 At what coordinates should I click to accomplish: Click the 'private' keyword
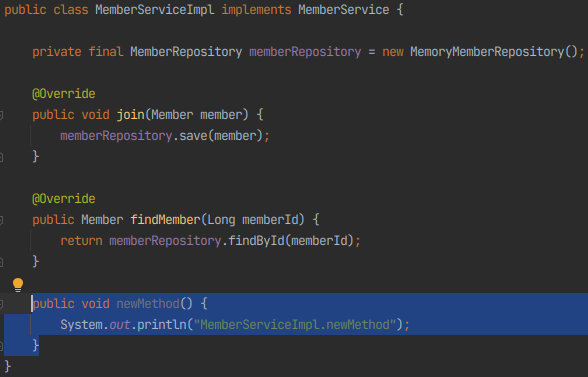tap(57, 52)
